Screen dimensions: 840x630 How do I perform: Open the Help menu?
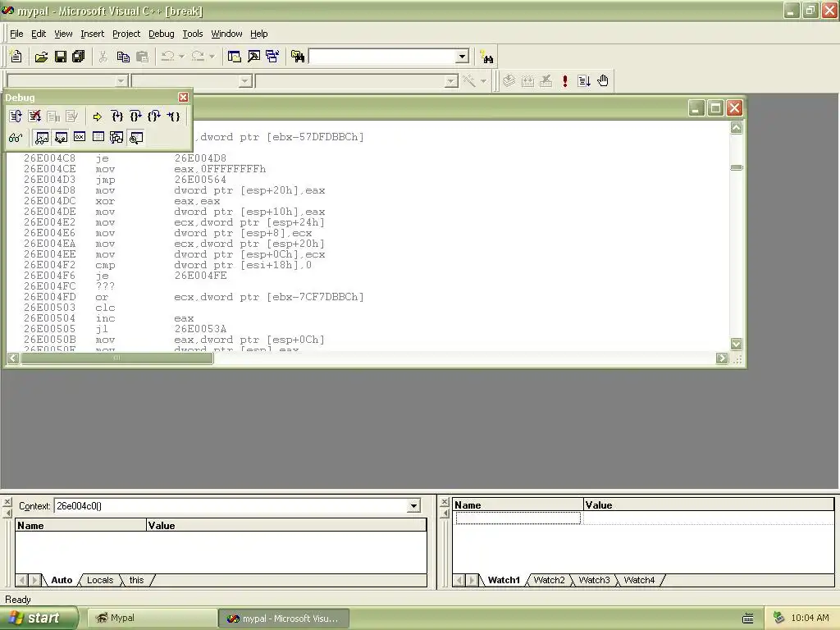click(x=258, y=34)
